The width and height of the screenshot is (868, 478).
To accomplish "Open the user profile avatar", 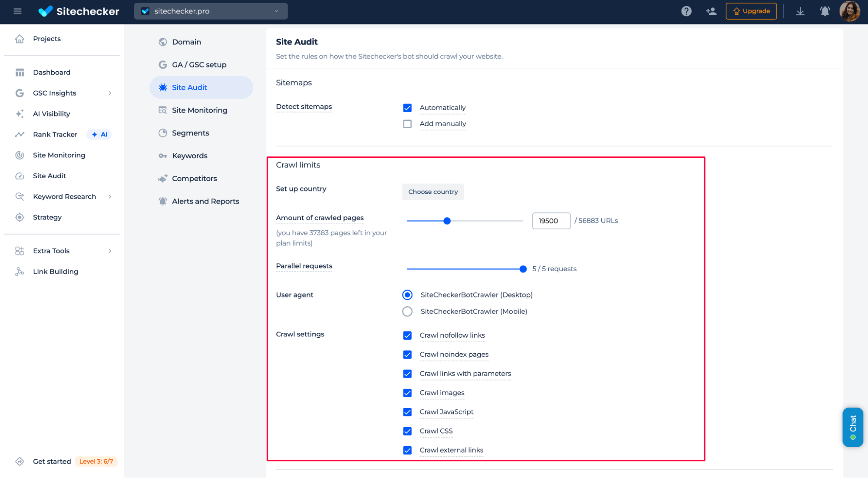I will click(849, 11).
